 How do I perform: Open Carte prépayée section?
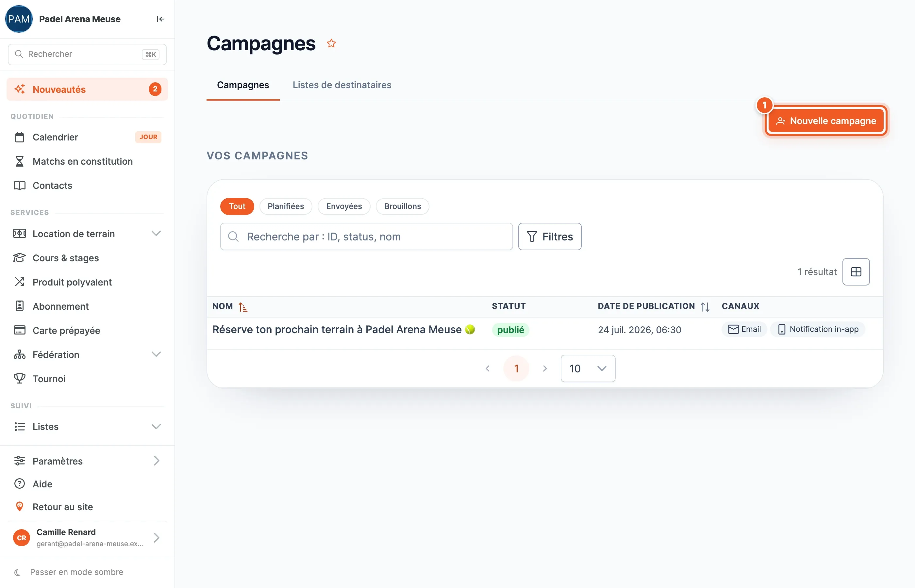[x=87, y=330]
